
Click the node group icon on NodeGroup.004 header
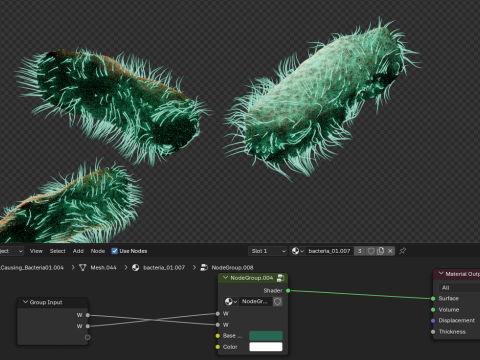281,278
